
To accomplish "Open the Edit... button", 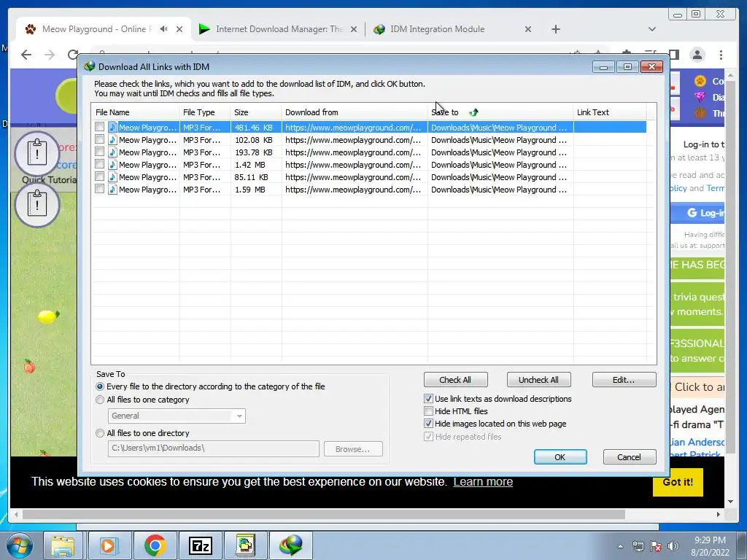I will [x=624, y=379].
